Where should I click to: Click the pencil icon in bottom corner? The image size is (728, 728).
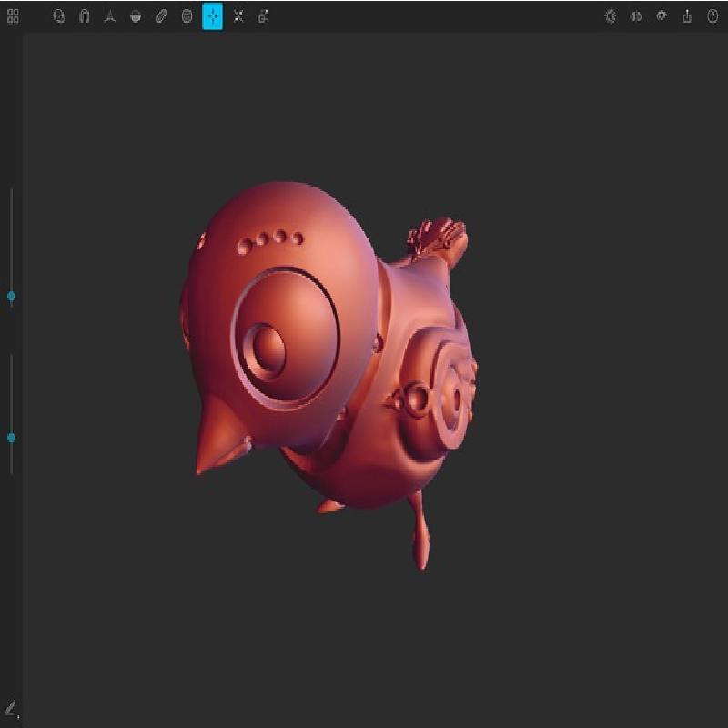pyautogui.click(x=11, y=709)
